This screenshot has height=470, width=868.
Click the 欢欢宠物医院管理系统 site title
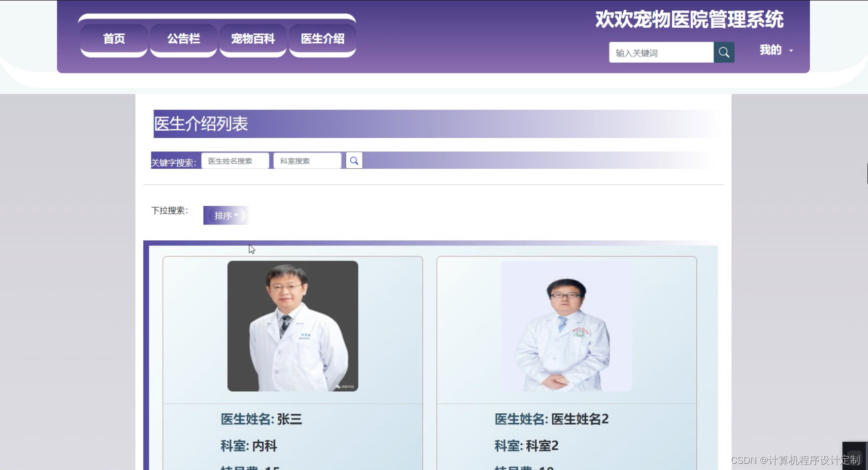[x=689, y=20]
